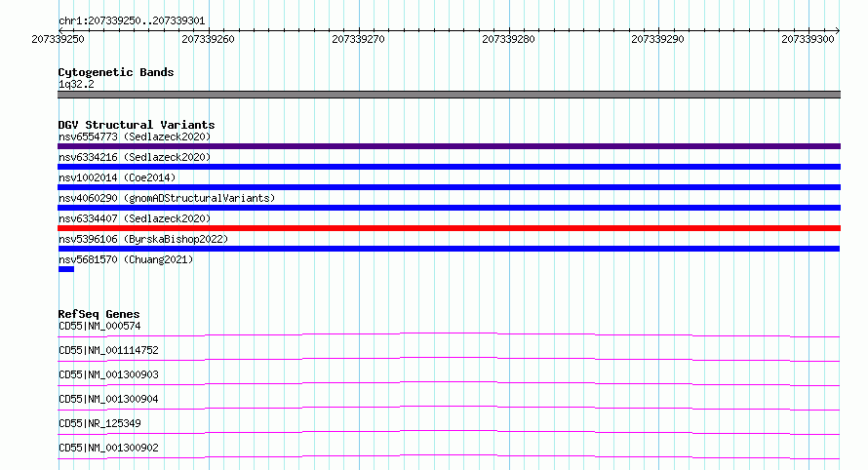
Task: Click ruler position 207339260
Action: click(x=208, y=39)
